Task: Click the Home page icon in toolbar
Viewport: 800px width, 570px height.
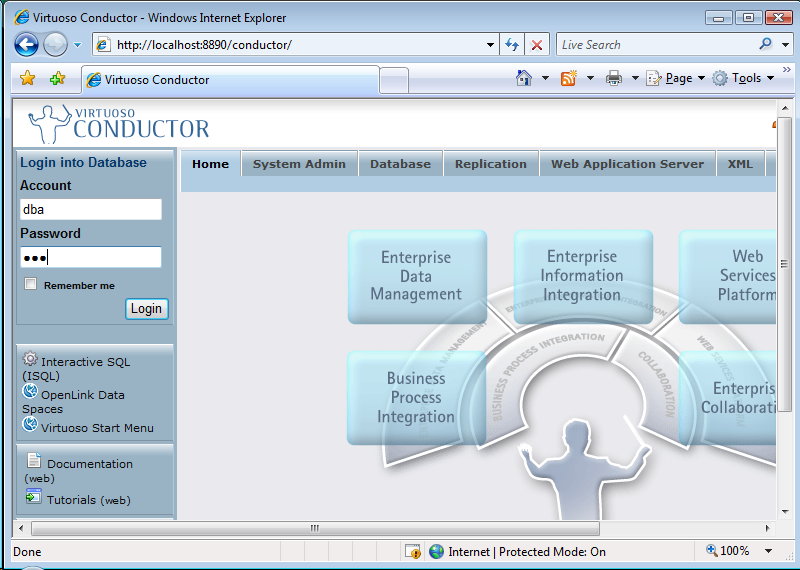Action: (523, 78)
